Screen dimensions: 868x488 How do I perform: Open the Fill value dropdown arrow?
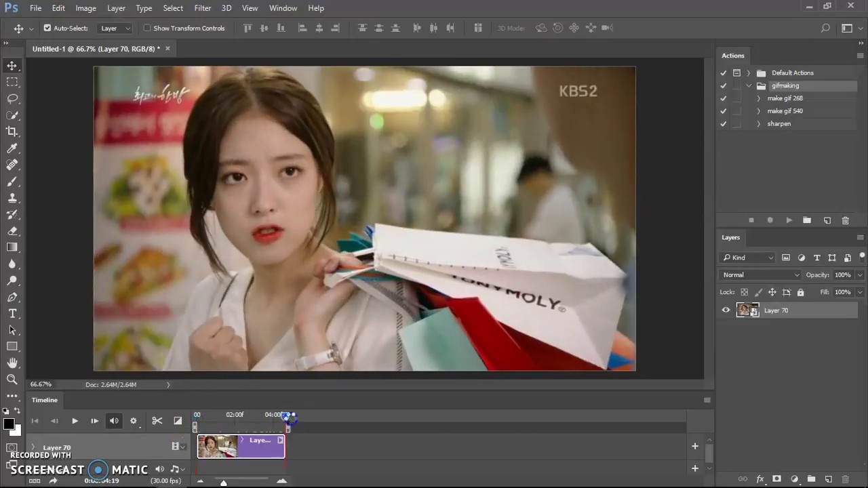pos(860,292)
